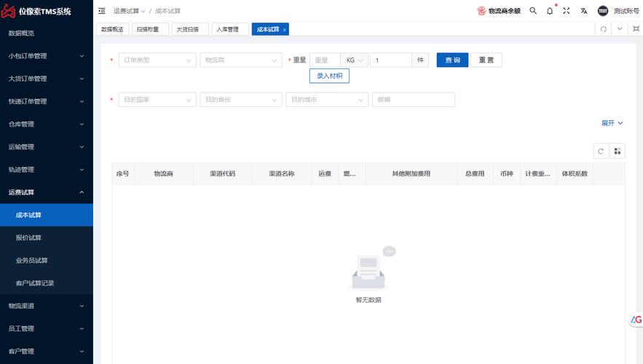Change the KG weight unit dropdown
This screenshot has height=364, width=643.
[x=355, y=60]
